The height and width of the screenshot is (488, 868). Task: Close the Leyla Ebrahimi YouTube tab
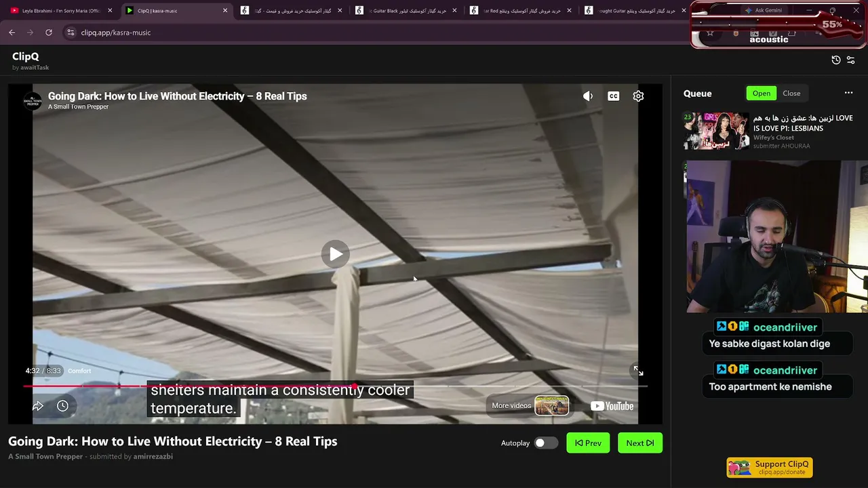tap(110, 10)
